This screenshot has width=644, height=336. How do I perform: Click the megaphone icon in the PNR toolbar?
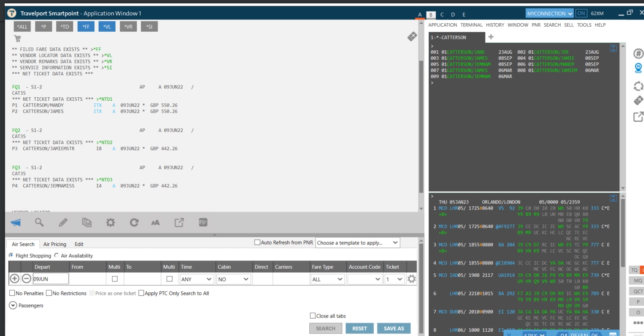pos(16,223)
